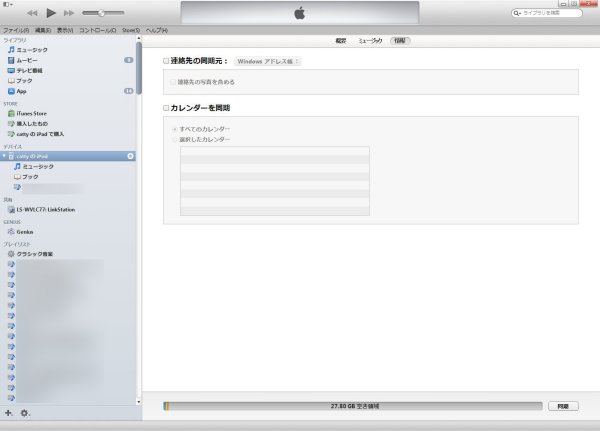The image size is (600, 431).
Task: Click the rewind previous-track button
Action: coord(33,13)
